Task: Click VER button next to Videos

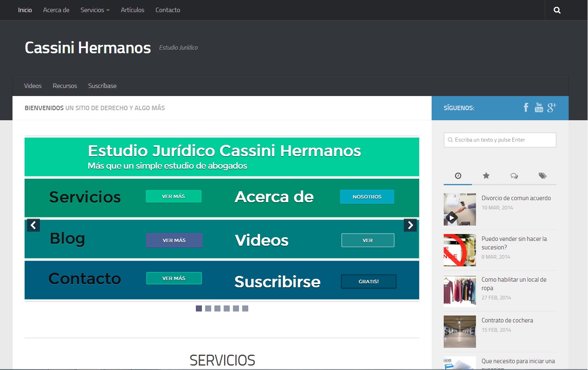Action: [x=368, y=240]
